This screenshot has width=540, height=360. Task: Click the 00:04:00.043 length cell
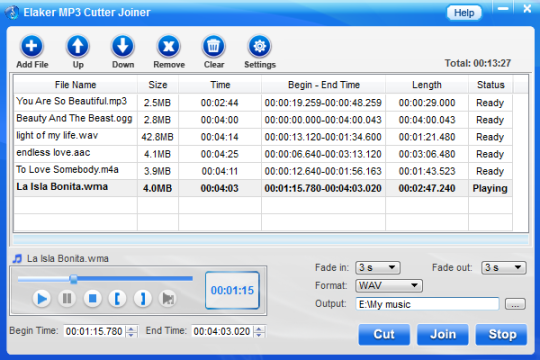pyautogui.click(x=427, y=120)
